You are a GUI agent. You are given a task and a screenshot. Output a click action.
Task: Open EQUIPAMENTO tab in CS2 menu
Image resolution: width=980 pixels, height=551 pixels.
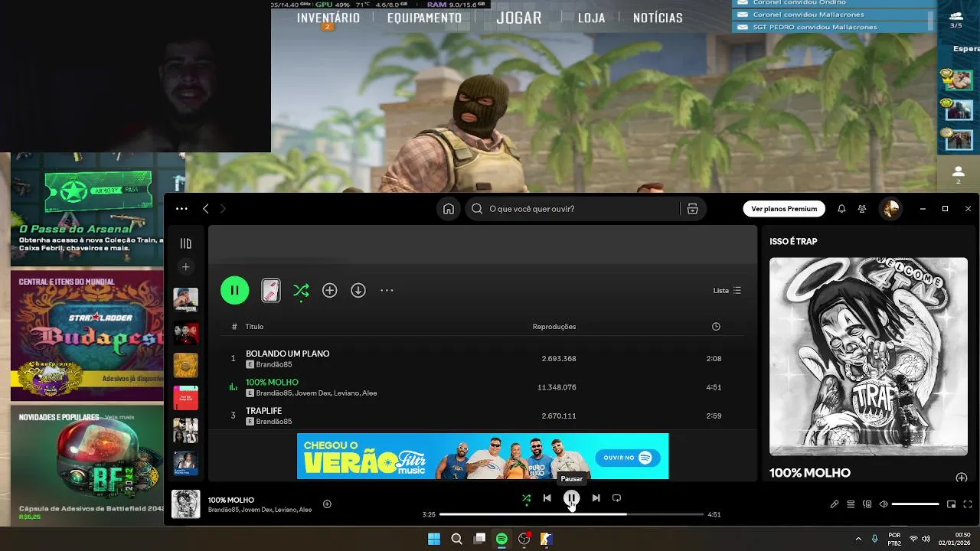424,18
